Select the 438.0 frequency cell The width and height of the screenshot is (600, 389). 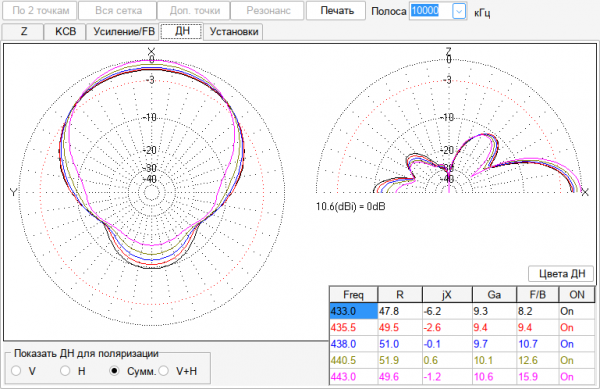click(354, 344)
